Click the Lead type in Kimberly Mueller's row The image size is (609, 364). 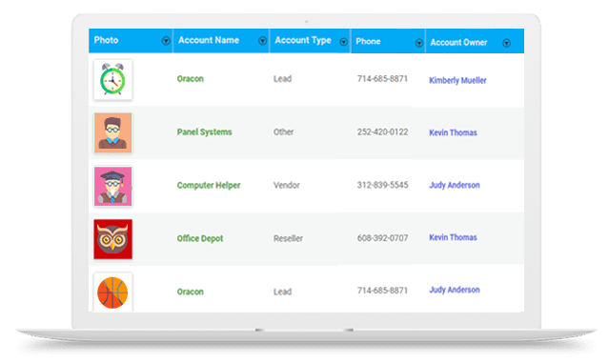point(282,79)
